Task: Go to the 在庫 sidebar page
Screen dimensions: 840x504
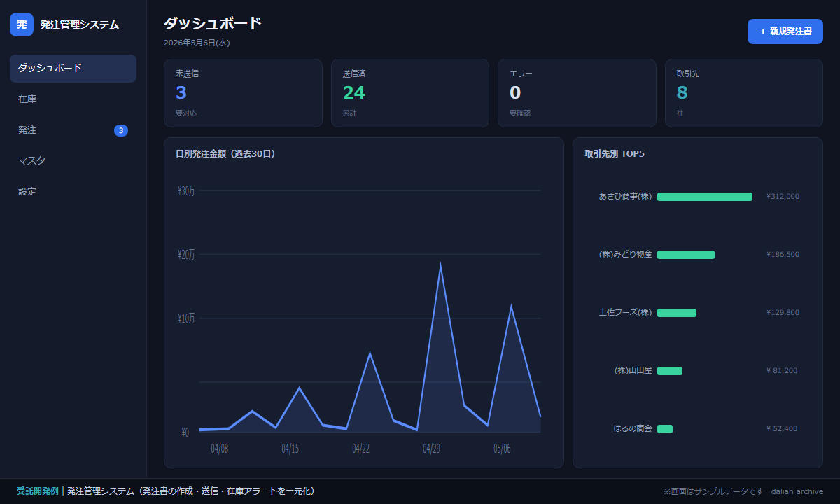Action: [73, 99]
